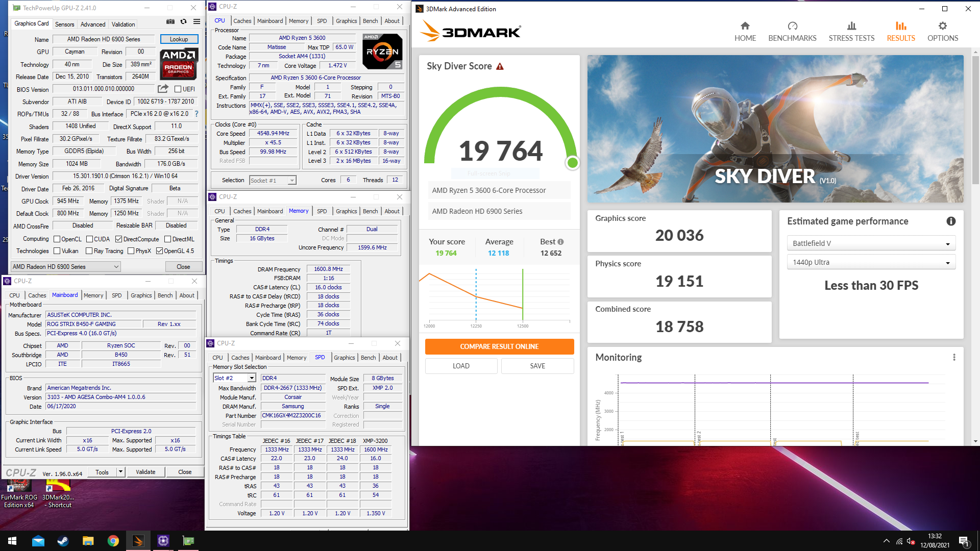Screen dimensions: 980x551
Task: Switch to GPU-Z from the taskbar icon
Action: coord(188,541)
